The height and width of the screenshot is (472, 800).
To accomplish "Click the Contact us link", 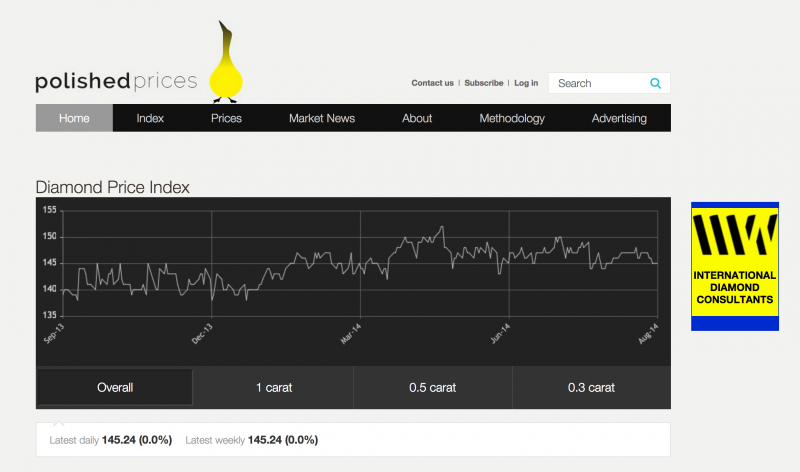I will 432,83.
